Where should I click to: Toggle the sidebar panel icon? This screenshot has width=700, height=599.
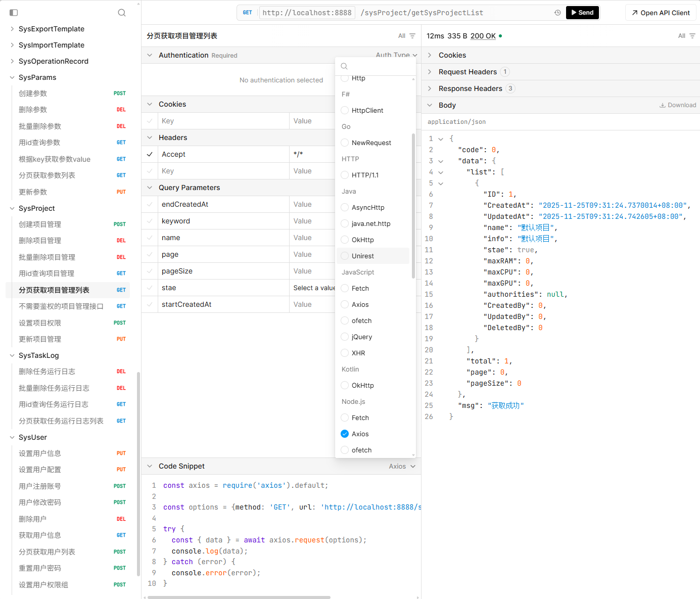(x=14, y=13)
